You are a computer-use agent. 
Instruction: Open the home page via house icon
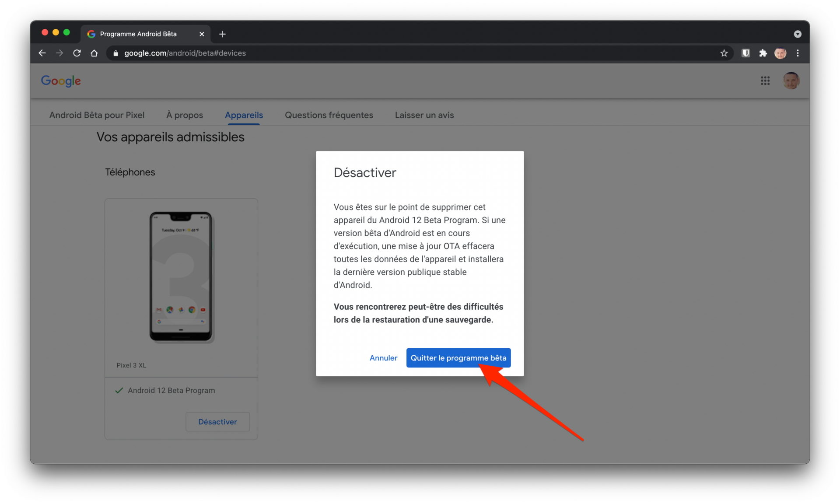pos(94,53)
